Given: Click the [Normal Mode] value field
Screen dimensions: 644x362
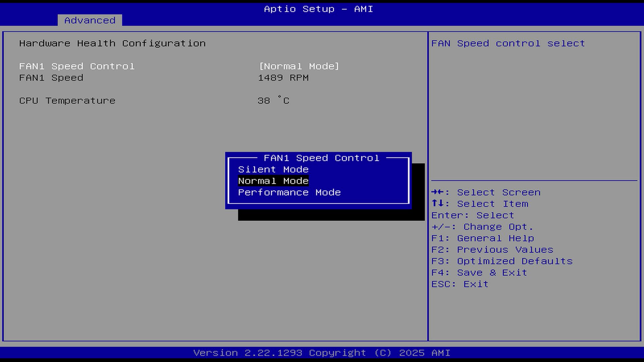Looking at the screenshot, I should (299, 66).
